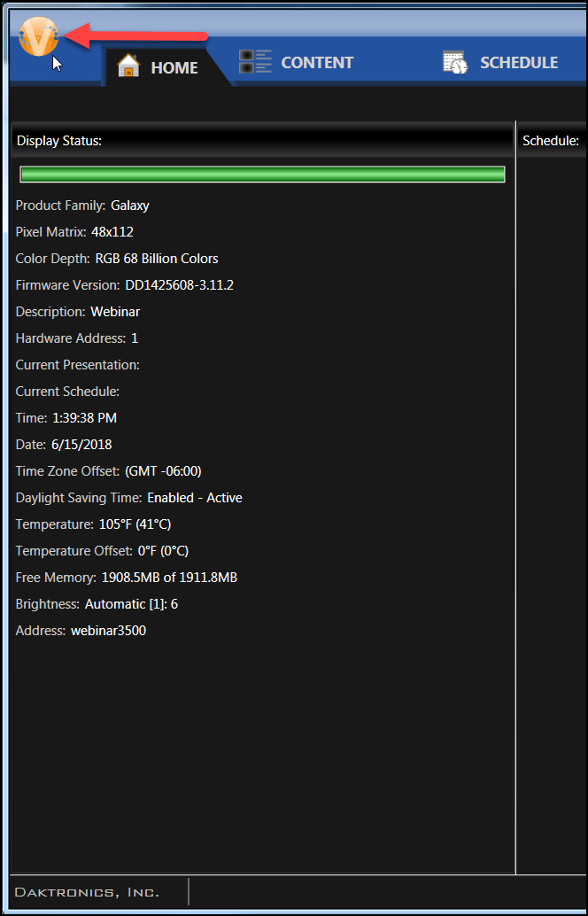Click the Current Schedule field

[67, 391]
